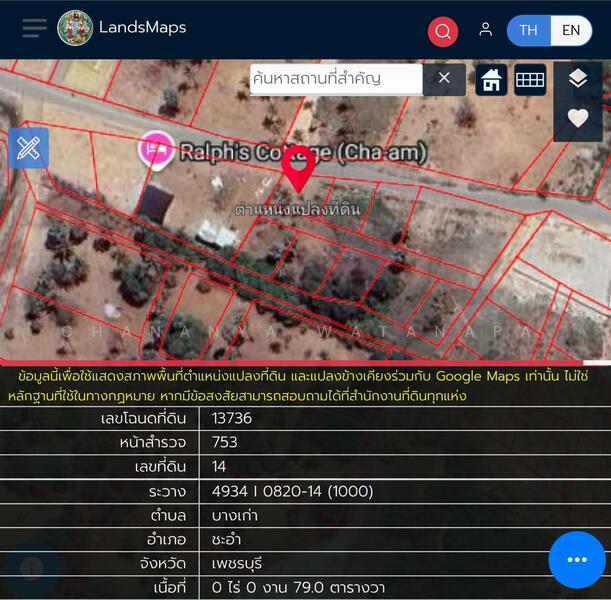Open the user account profile icon
The width and height of the screenshot is (611, 600).
(x=485, y=30)
